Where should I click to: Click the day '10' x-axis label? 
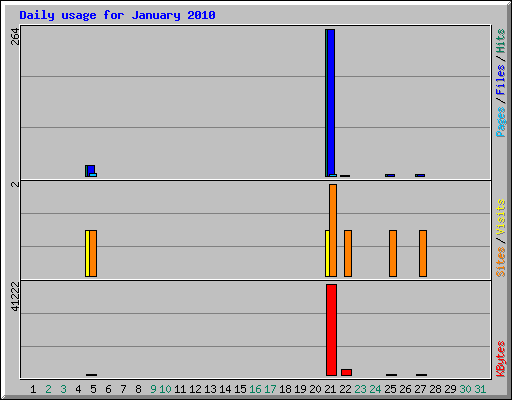[165, 389]
